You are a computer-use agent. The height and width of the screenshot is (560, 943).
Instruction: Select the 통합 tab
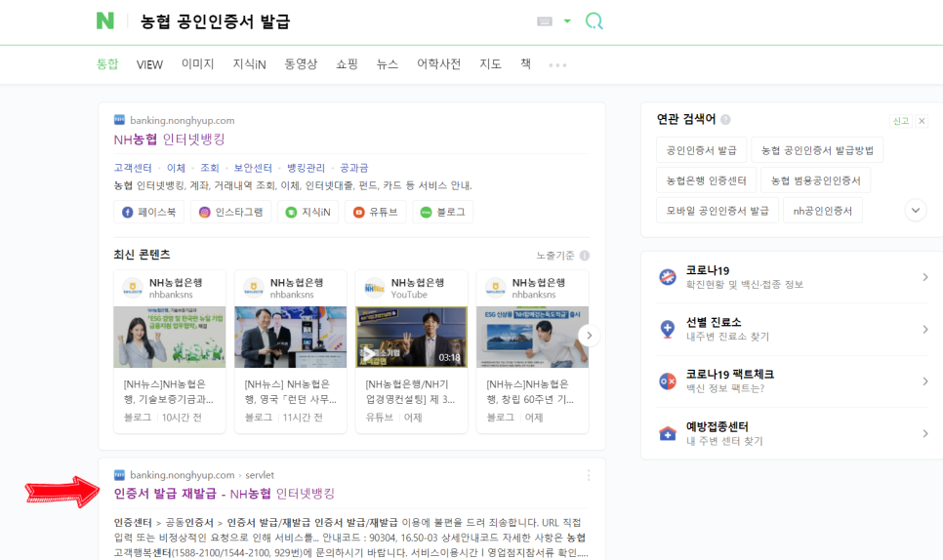[x=107, y=63]
